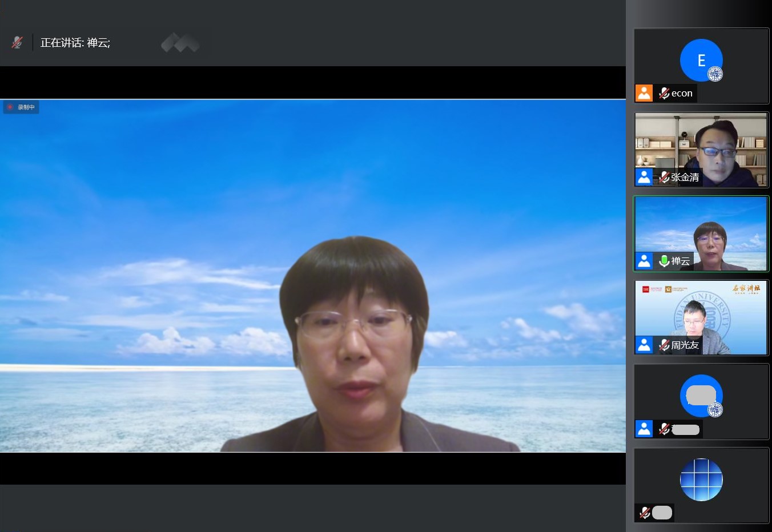The width and height of the screenshot is (772, 532).
Task: Click the badge on econ's avatar circle
Action: pyautogui.click(x=715, y=74)
